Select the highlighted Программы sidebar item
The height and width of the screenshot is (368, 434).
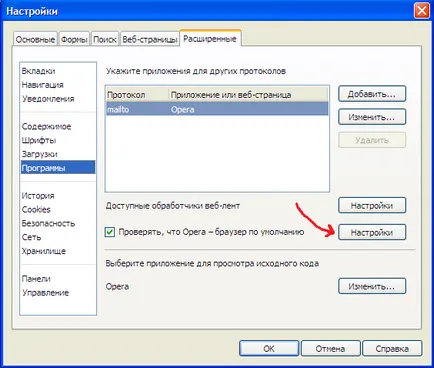pyautogui.click(x=58, y=168)
